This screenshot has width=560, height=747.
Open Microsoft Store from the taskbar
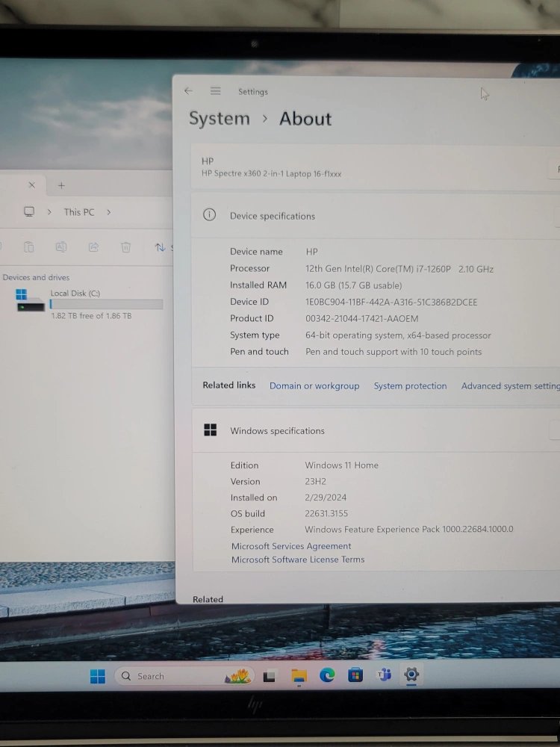[x=355, y=675]
